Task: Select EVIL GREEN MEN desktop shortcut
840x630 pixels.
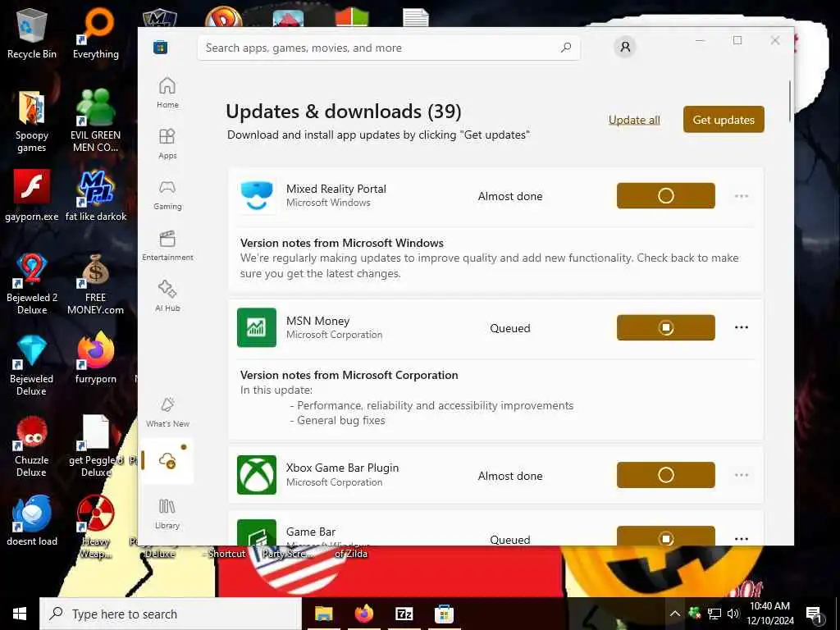Action: click(95, 121)
